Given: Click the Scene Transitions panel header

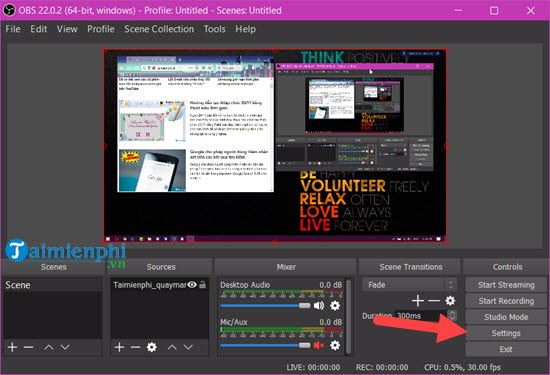Looking at the screenshot, I should pos(411,267).
